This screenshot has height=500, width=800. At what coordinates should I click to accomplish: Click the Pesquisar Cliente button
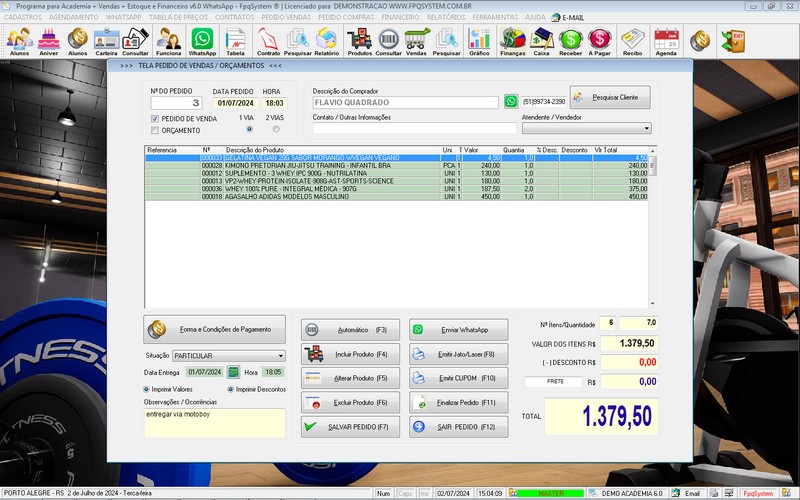tap(611, 97)
